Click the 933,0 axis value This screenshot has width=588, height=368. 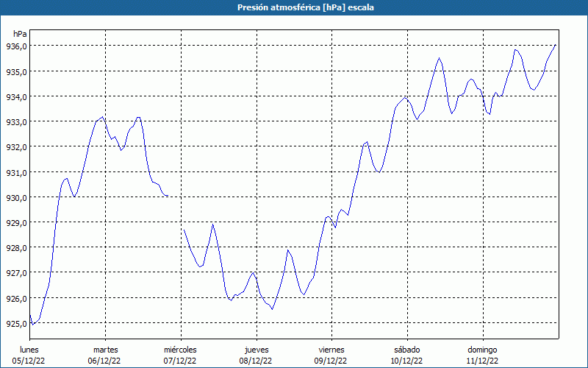(16, 122)
